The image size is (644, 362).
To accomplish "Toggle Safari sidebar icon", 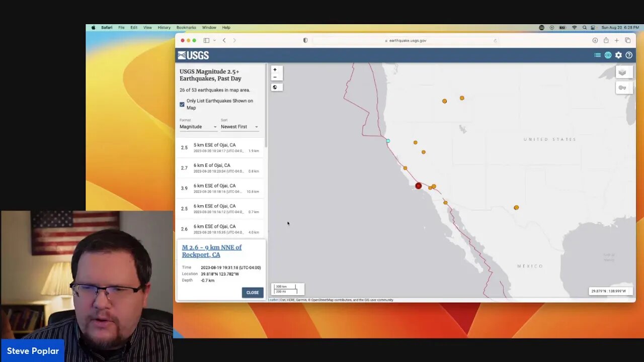I will (x=206, y=40).
